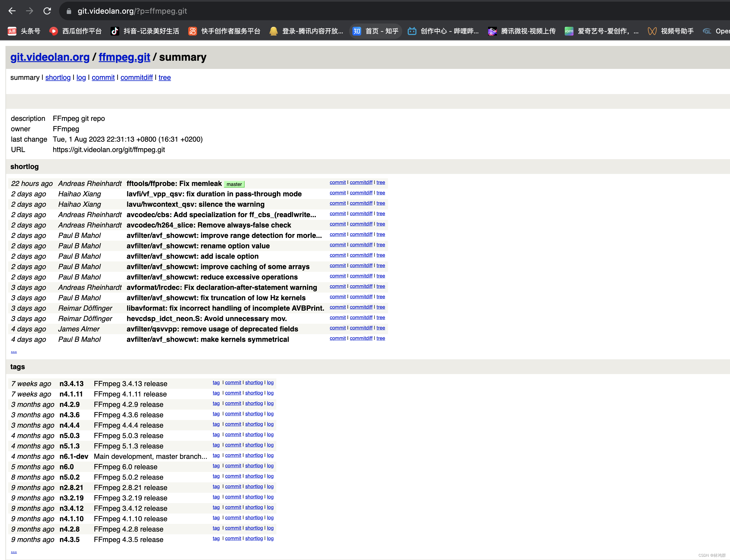Reload the current page
730x560 pixels.
tap(47, 11)
